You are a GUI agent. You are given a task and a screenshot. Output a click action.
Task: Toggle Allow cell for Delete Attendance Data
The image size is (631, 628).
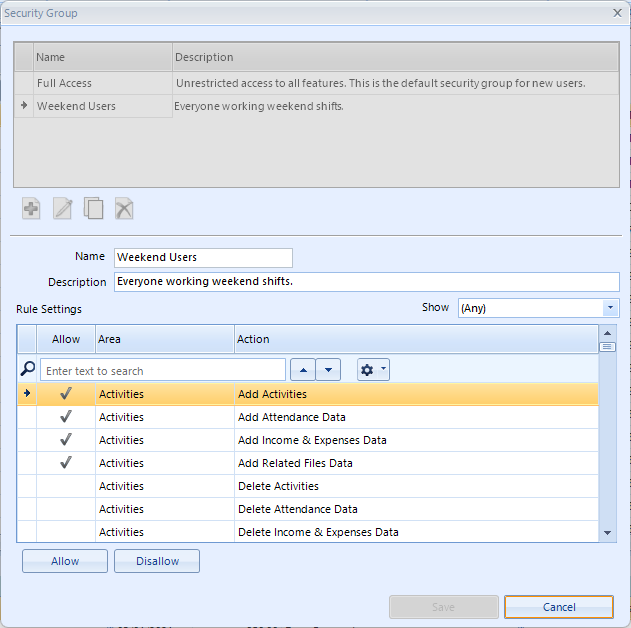point(66,509)
